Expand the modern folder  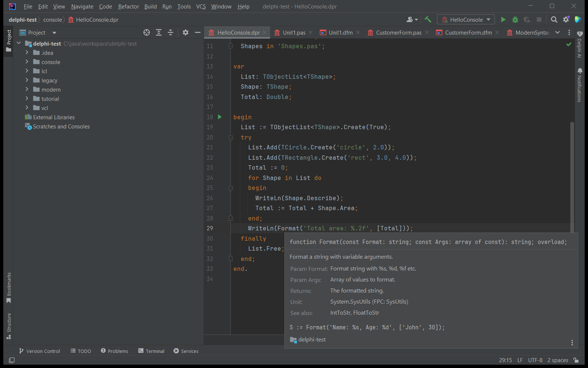click(27, 89)
